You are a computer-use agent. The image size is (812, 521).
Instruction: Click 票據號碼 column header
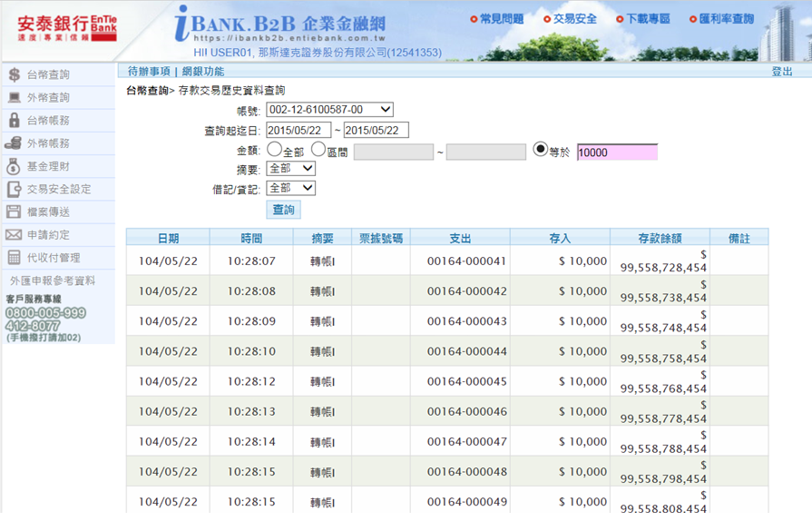381,238
